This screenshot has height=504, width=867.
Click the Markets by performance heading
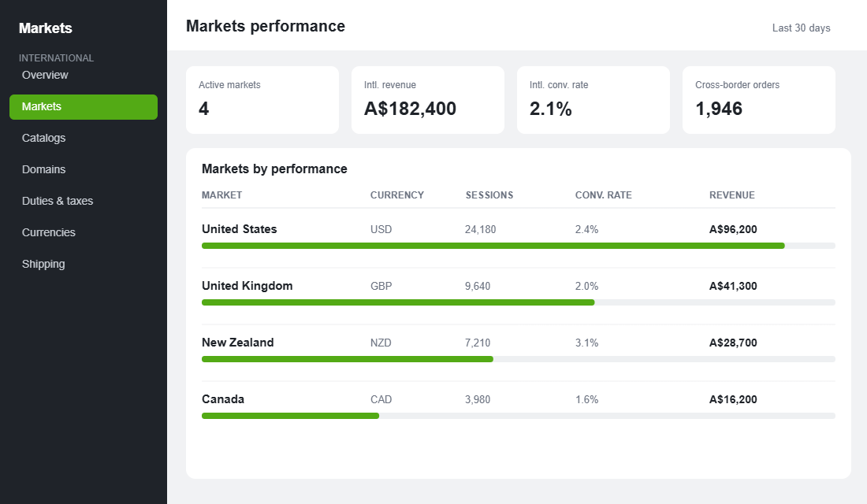click(x=274, y=169)
